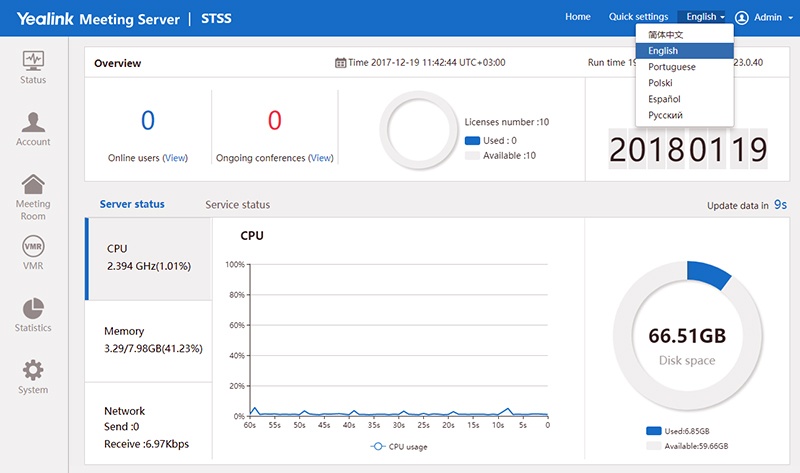This screenshot has height=473, width=800.
Task: Click the Time 2017-12-19 timestamp
Action: tap(427, 63)
